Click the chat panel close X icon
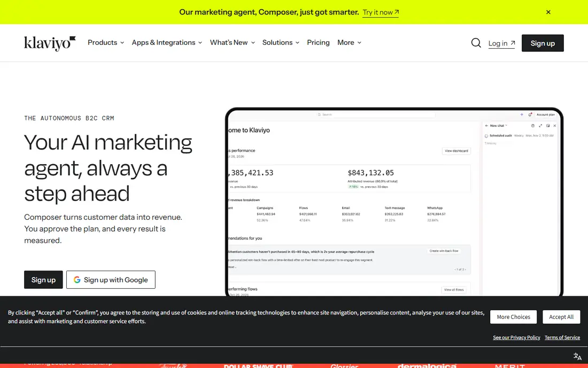 pos(555,126)
